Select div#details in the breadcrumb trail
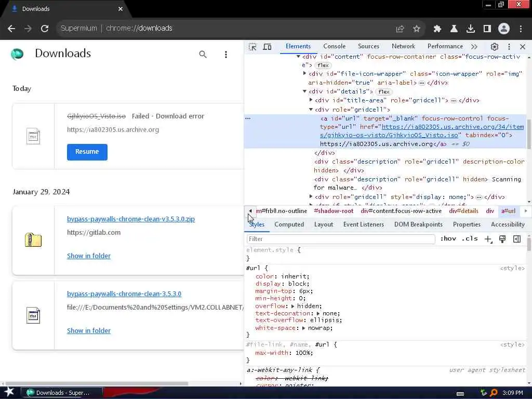The height and width of the screenshot is (399, 532). tap(463, 211)
